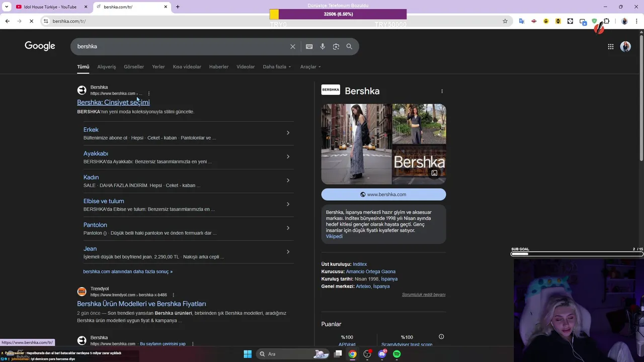Switch to the Görseller search tab
This screenshot has height=362, width=644.
[x=134, y=67]
